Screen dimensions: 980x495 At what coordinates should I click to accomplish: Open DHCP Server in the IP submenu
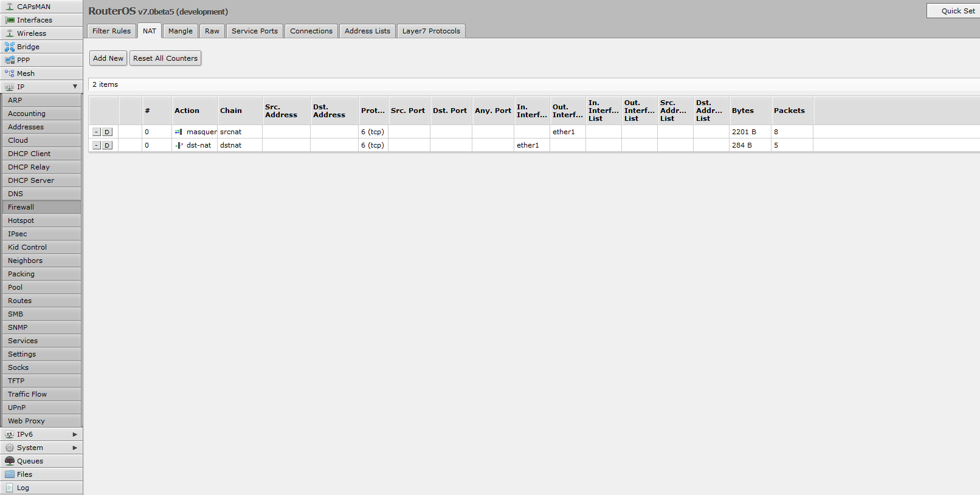31,180
